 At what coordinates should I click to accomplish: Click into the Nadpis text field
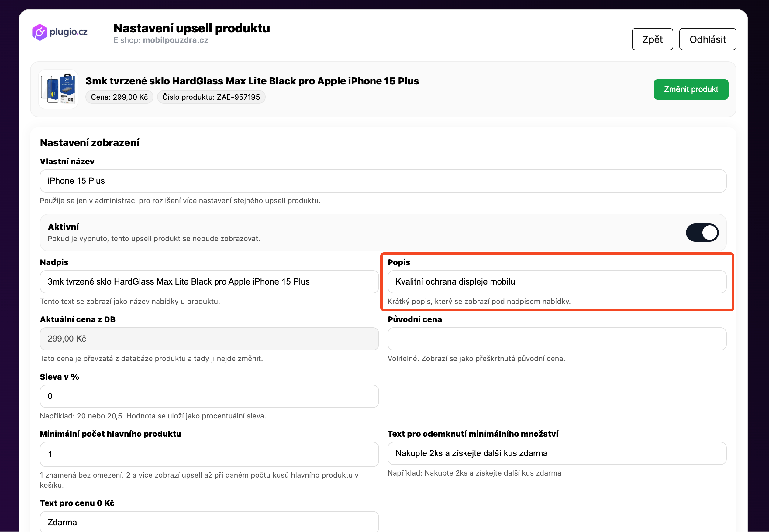coord(209,282)
